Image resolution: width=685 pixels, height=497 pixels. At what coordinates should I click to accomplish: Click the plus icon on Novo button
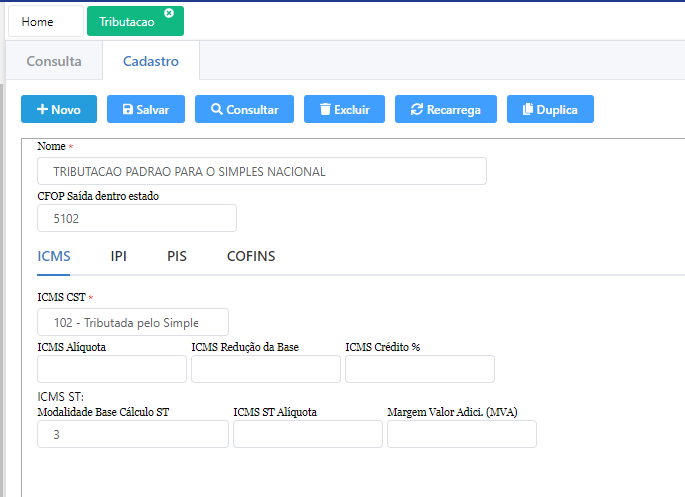click(42, 109)
